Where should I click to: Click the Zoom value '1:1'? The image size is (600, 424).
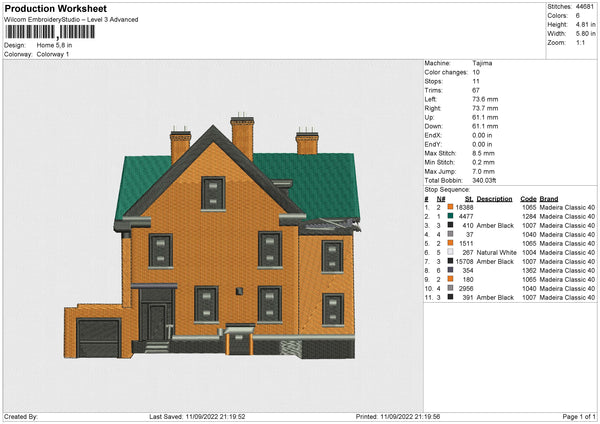(x=580, y=42)
